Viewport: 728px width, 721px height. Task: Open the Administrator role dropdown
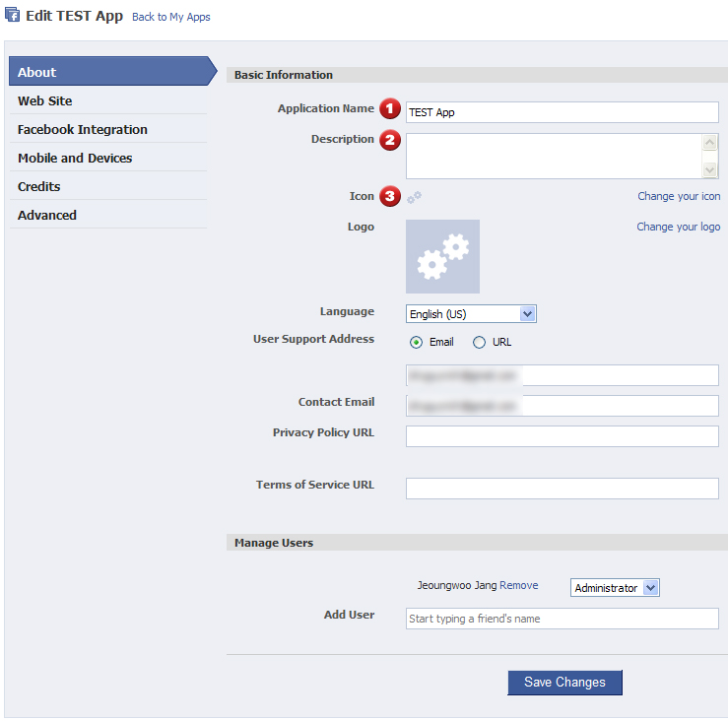pyautogui.click(x=615, y=588)
